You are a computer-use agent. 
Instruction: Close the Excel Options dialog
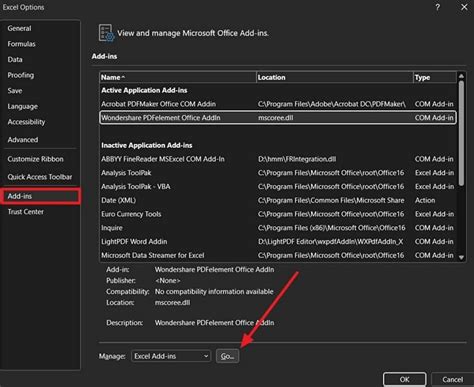pos(464,7)
